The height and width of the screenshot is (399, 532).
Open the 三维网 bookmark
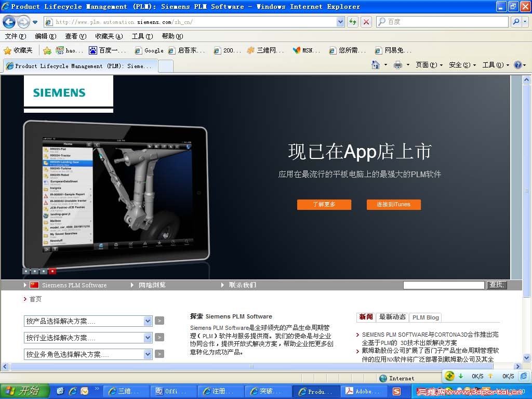265,50
